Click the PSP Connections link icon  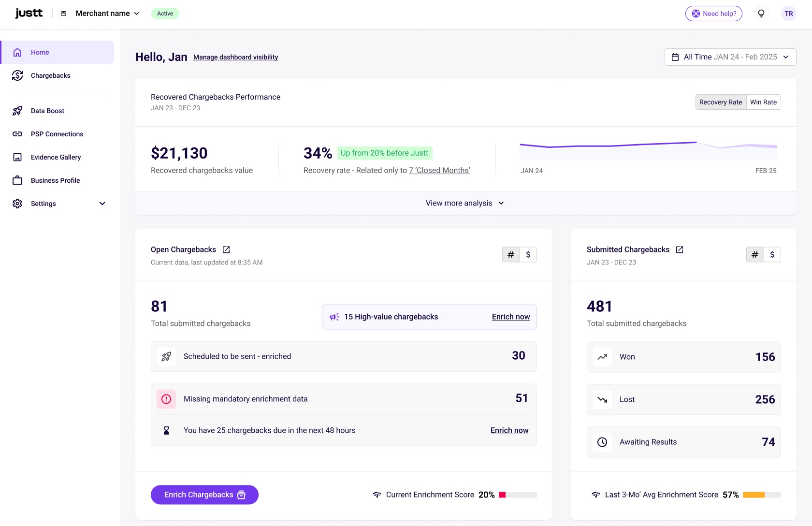pos(17,134)
